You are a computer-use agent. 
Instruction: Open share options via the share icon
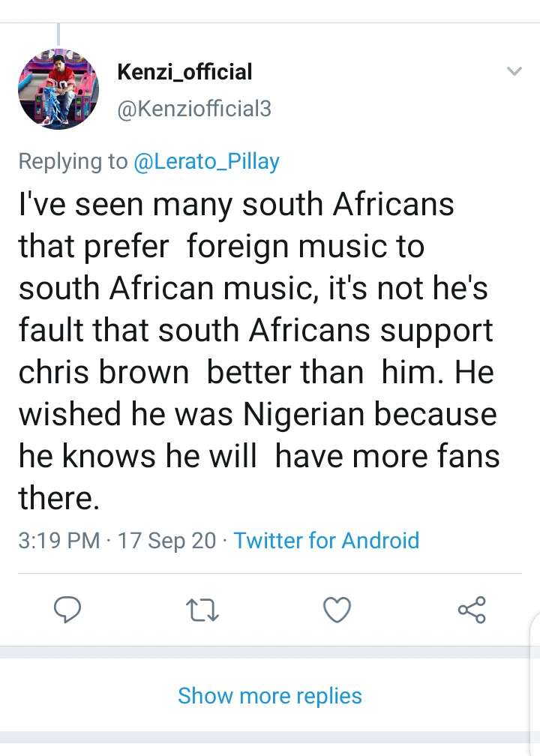point(472,610)
